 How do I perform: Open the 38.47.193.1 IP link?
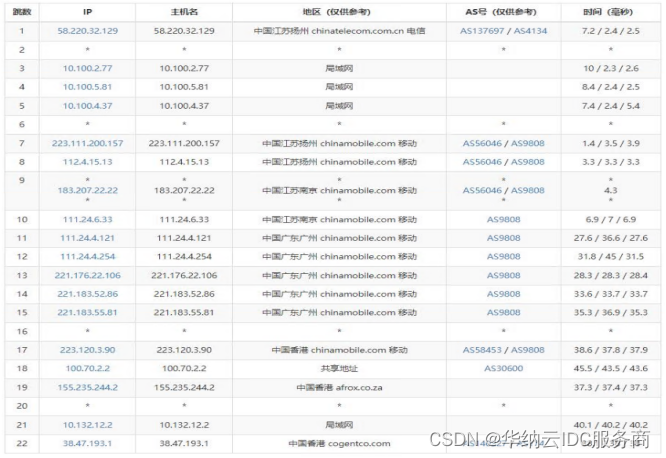(89, 443)
